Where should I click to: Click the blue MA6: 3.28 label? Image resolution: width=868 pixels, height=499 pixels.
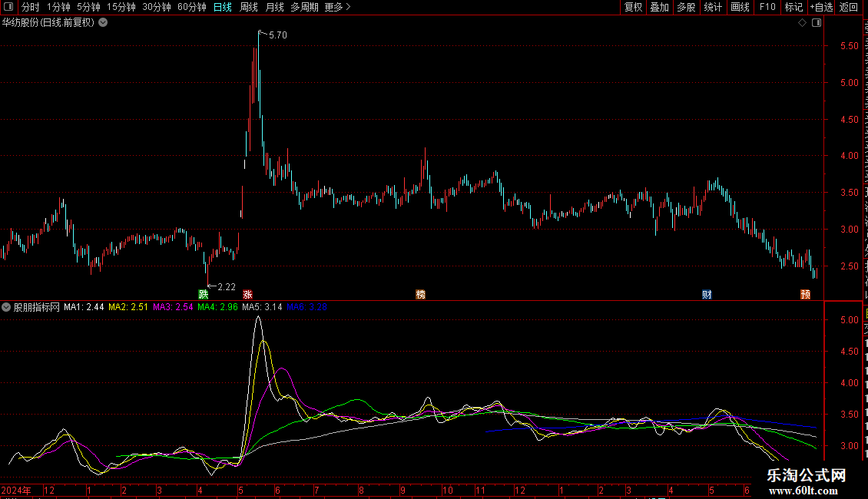click(x=306, y=307)
